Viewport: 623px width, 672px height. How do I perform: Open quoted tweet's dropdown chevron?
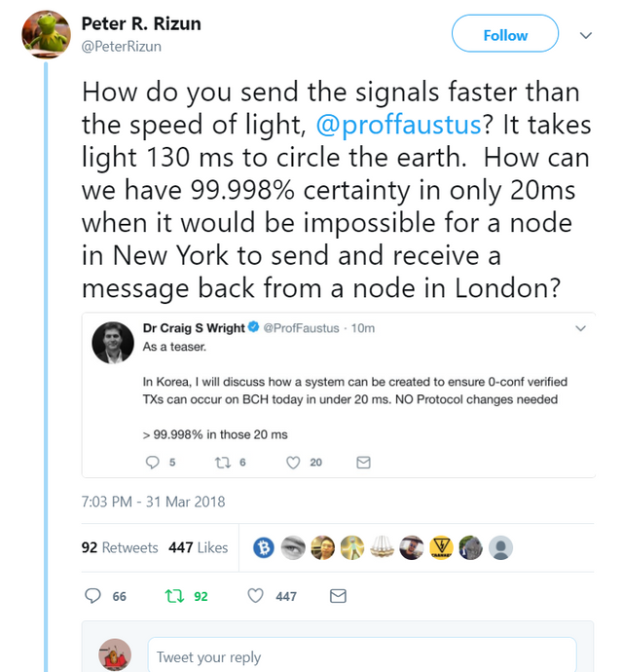click(581, 329)
